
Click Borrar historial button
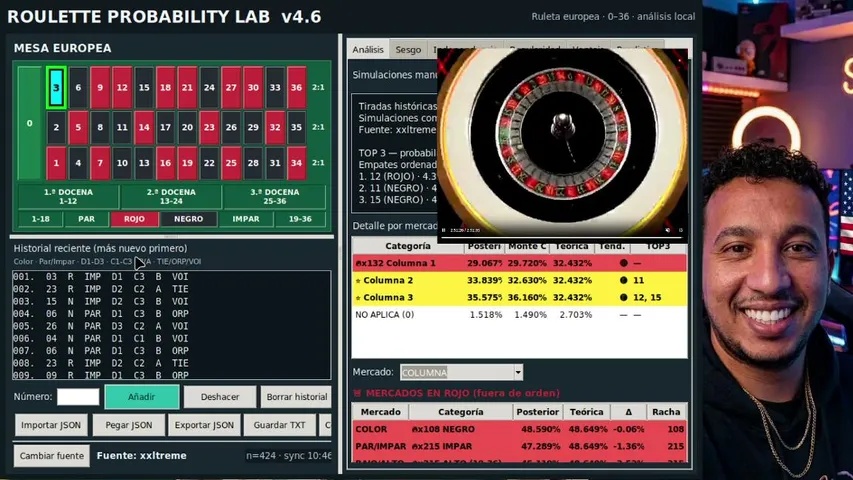(x=296, y=397)
